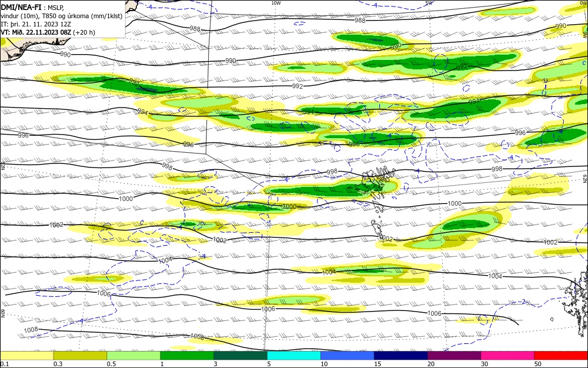Viewport: 588px width, 368px height.
Task: Click the '0.1' legend value
Action: click(x=5, y=364)
